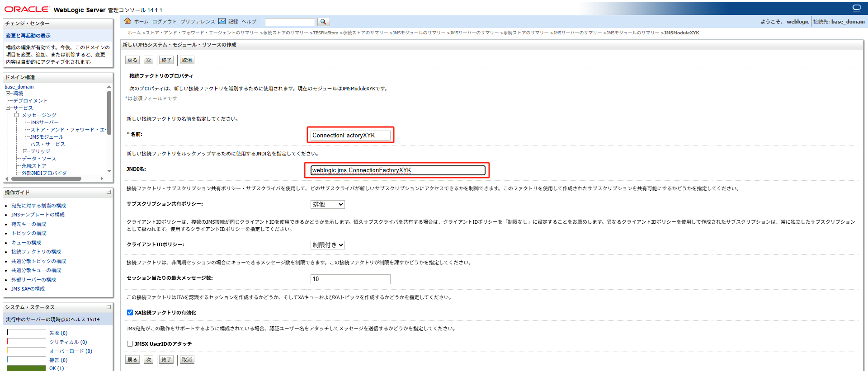
Task: Select データ・ソース in the tree
Action: coord(39,159)
